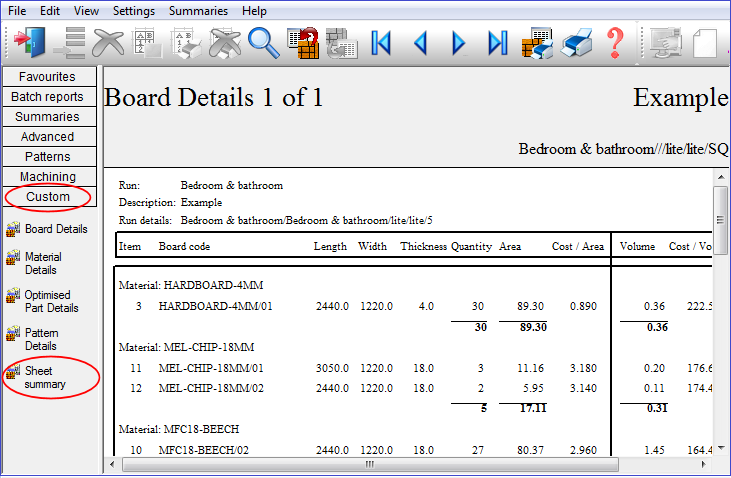The image size is (731, 478).
Task: Go to previous page blue arrow
Action: pos(421,43)
